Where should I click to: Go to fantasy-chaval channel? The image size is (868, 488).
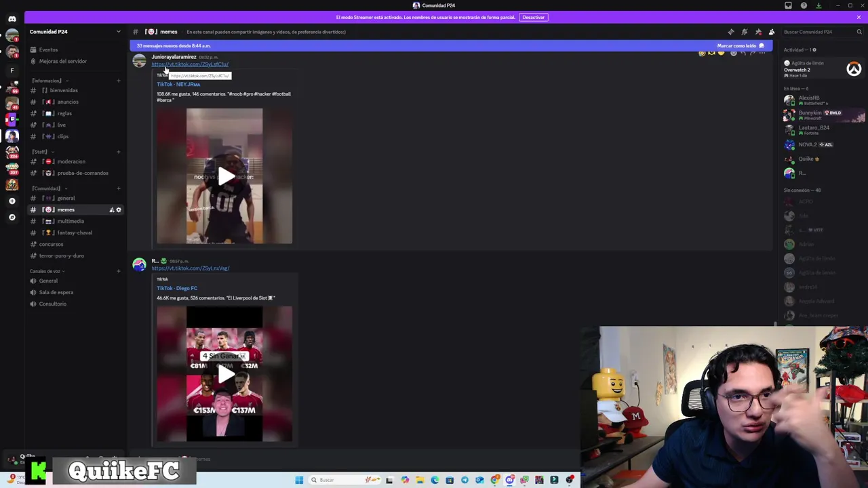(x=76, y=232)
